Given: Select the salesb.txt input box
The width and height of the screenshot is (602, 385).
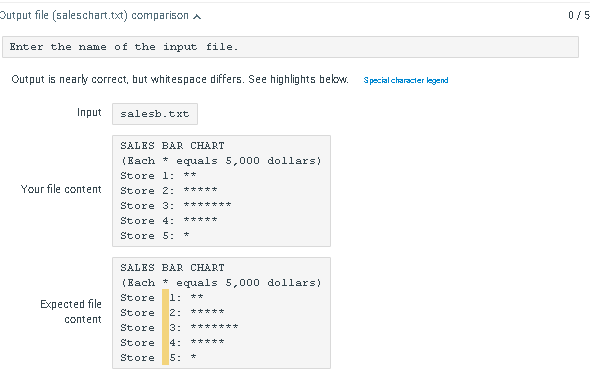Looking at the screenshot, I should click(155, 114).
